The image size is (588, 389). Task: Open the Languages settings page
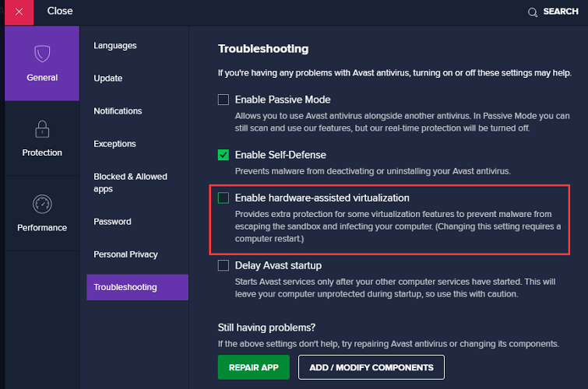click(x=115, y=46)
